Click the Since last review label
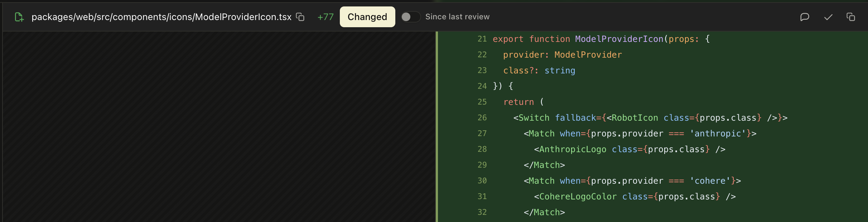The height and width of the screenshot is (222, 868). click(x=457, y=17)
